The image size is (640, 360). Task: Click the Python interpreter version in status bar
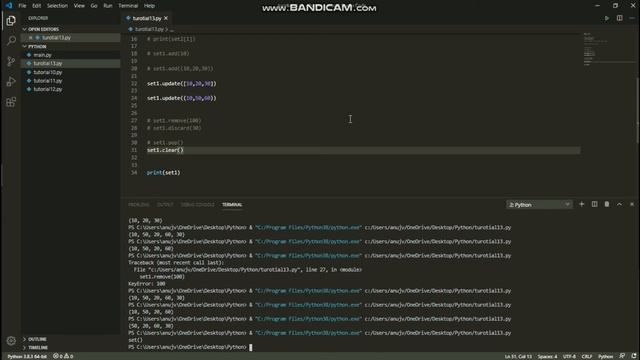[27, 356]
